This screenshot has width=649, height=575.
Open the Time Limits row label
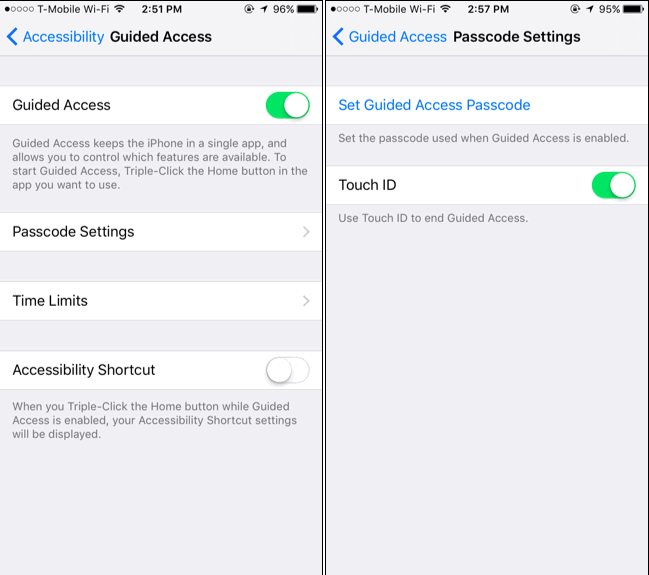tap(50, 301)
